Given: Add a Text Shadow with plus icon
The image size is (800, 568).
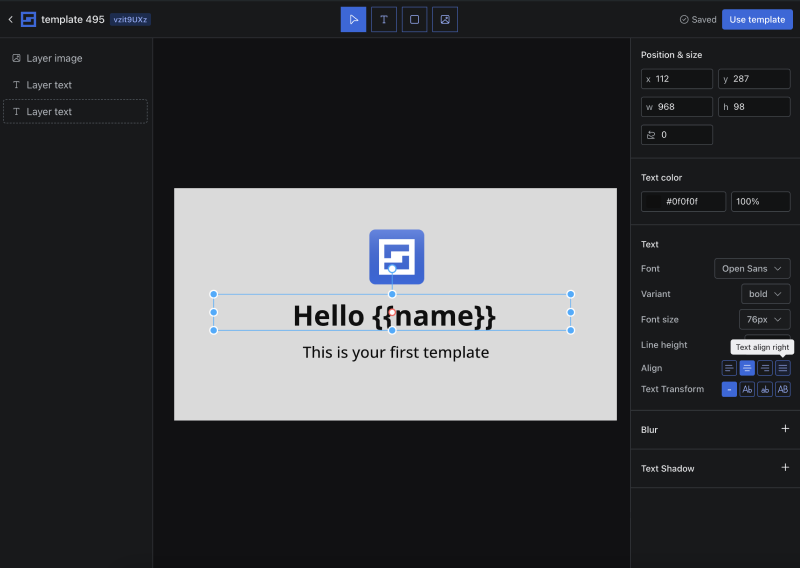Looking at the screenshot, I should [x=785, y=468].
